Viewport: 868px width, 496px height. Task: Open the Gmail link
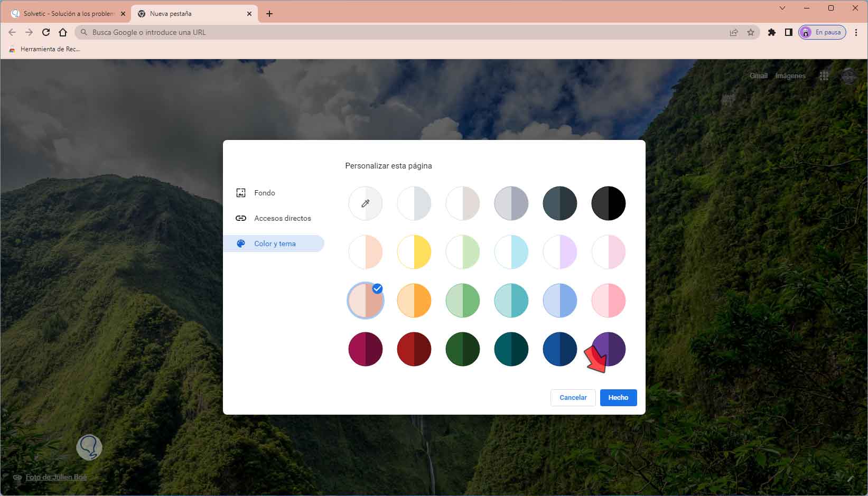[x=759, y=76]
